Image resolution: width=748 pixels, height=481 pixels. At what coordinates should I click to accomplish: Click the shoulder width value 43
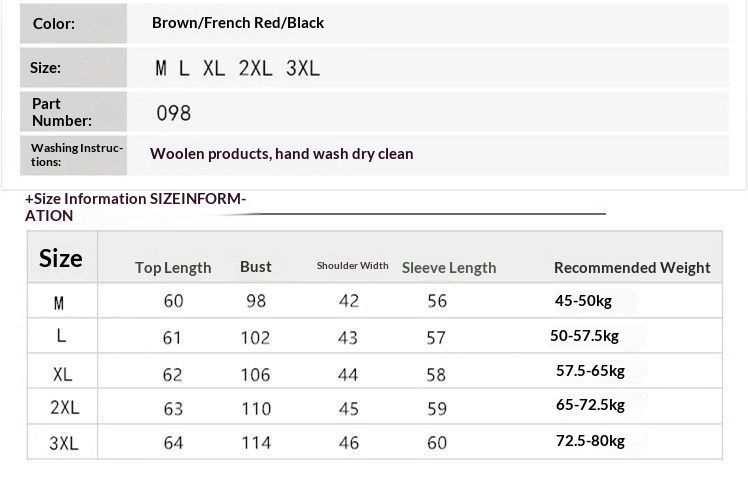348,338
